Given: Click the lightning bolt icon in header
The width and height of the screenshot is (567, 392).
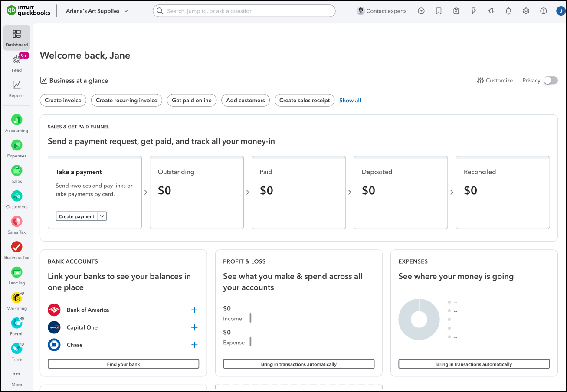Looking at the screenshot, I should [x=474, y=11].
